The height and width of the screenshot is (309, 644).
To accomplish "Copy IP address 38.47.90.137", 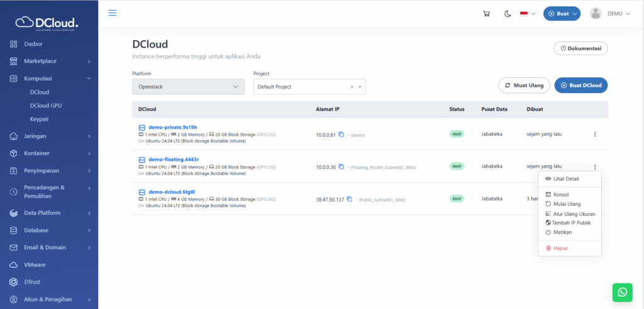I will point(349,199).
